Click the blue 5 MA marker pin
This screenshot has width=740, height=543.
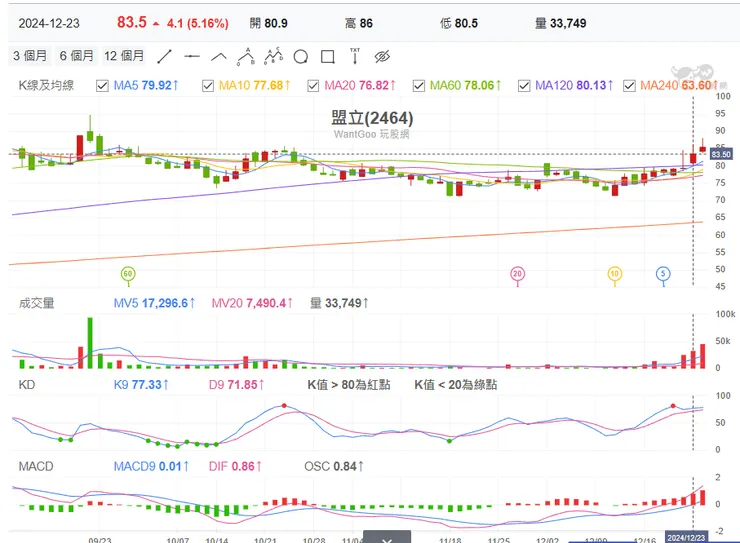(x=663, y=275)
